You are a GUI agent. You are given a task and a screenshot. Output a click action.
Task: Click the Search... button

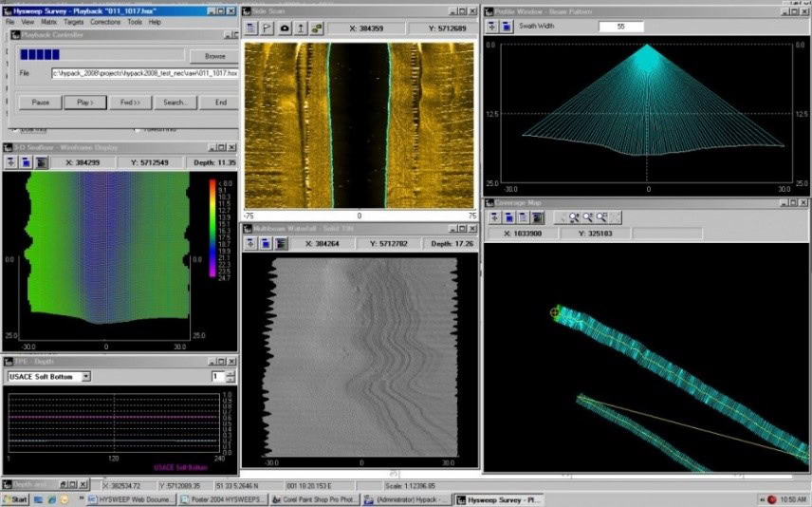pyautogui.click(x=175, y=103)
